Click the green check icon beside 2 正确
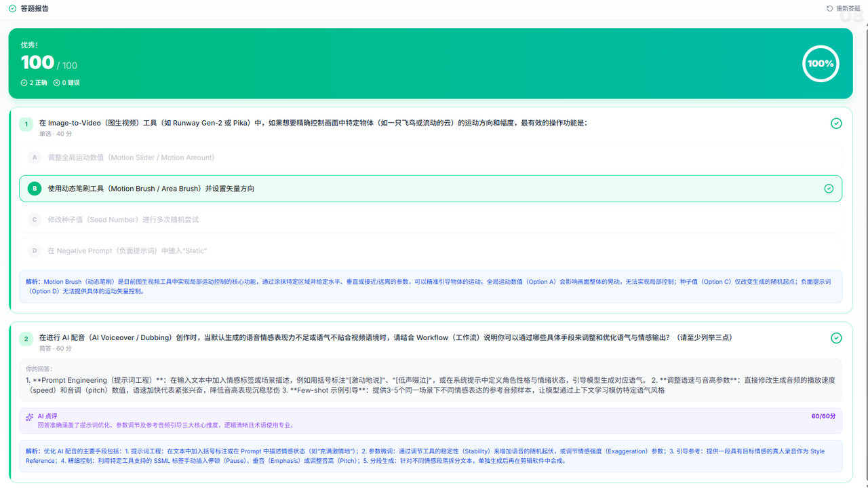 point(24,83)
